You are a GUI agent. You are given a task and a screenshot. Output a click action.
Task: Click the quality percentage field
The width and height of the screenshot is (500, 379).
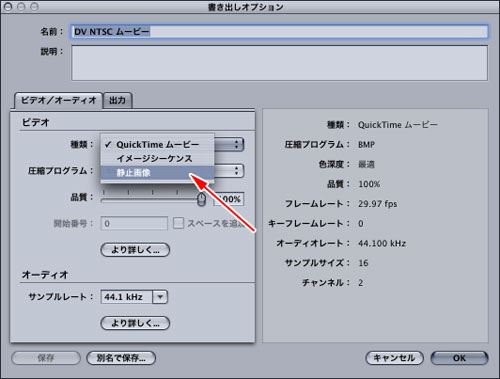tap(229, 199)
